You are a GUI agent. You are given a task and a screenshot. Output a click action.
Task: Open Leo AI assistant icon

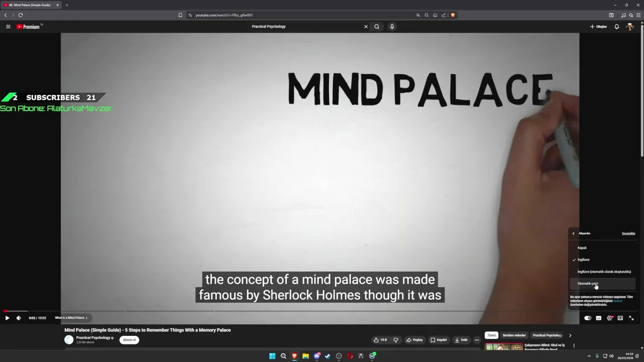click(630, 15)
